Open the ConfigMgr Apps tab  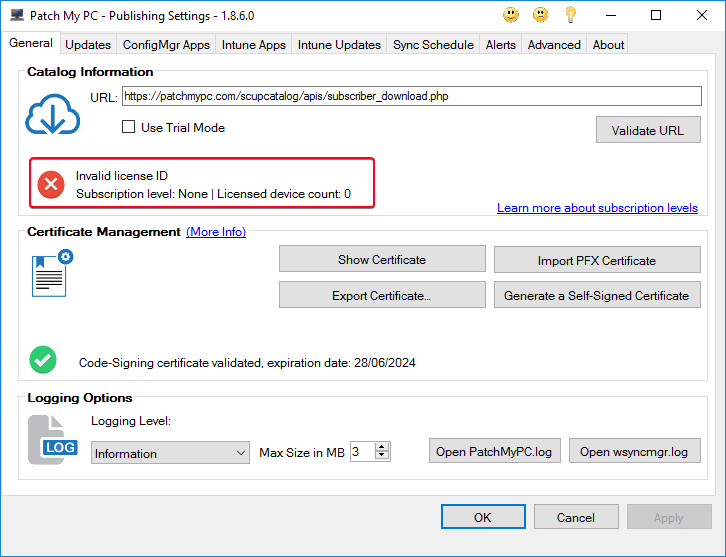[x=166, y=44]
